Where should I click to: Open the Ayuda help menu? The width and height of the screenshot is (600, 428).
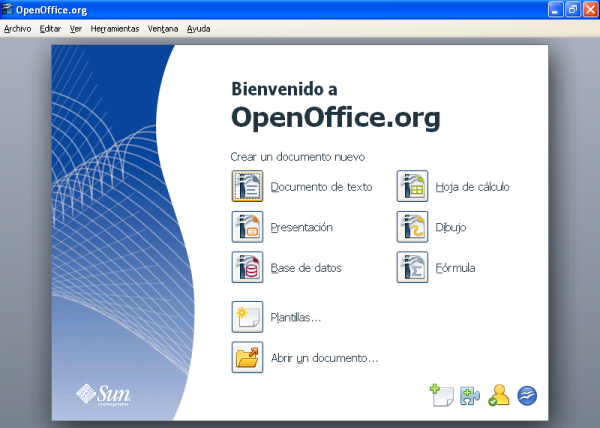198,29
